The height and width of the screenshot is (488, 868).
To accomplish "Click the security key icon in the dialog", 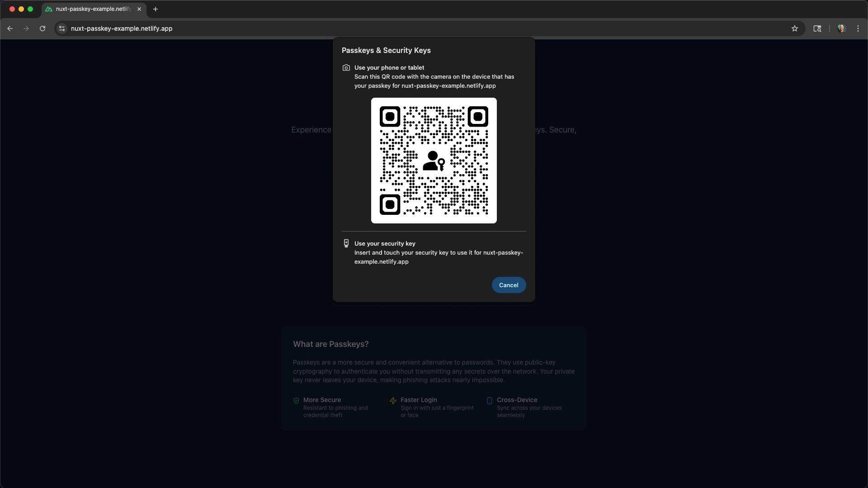I will [x=346, y=243].
